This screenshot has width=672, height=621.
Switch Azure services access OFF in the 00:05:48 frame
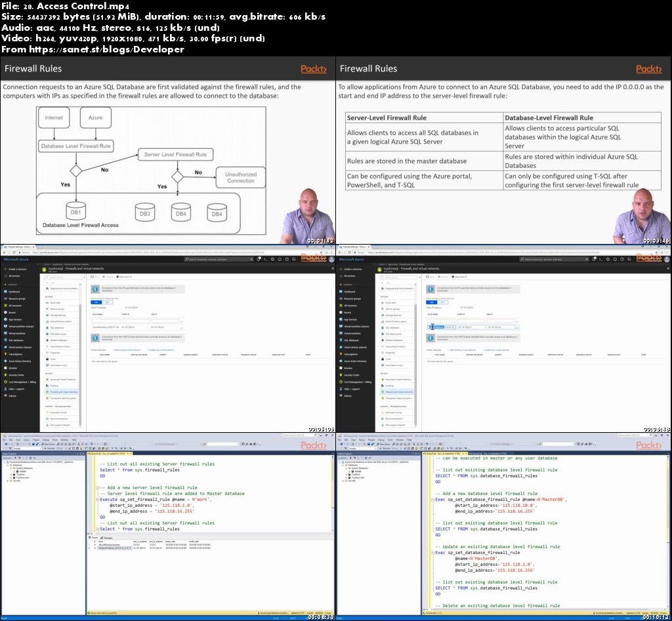point(443,302)
